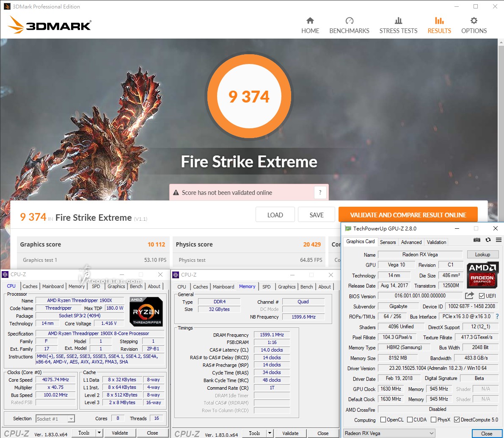Click the 3DMark logo
Viewport: 504px width, 438px height.
click(x=50, y=25)
